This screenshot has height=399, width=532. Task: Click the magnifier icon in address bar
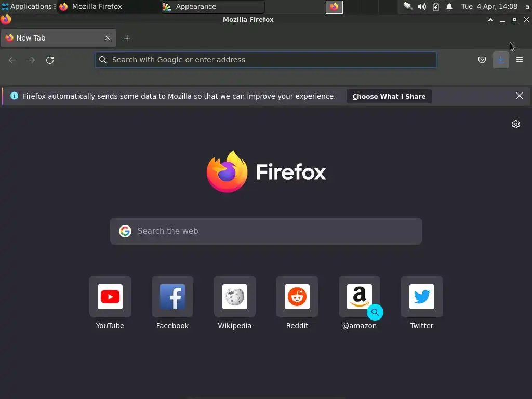[103, 60]
